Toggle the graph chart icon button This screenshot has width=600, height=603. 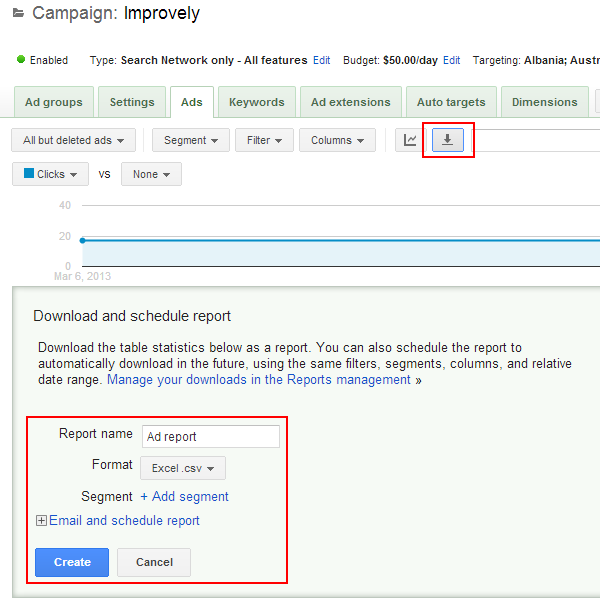(x=410, y=140)
